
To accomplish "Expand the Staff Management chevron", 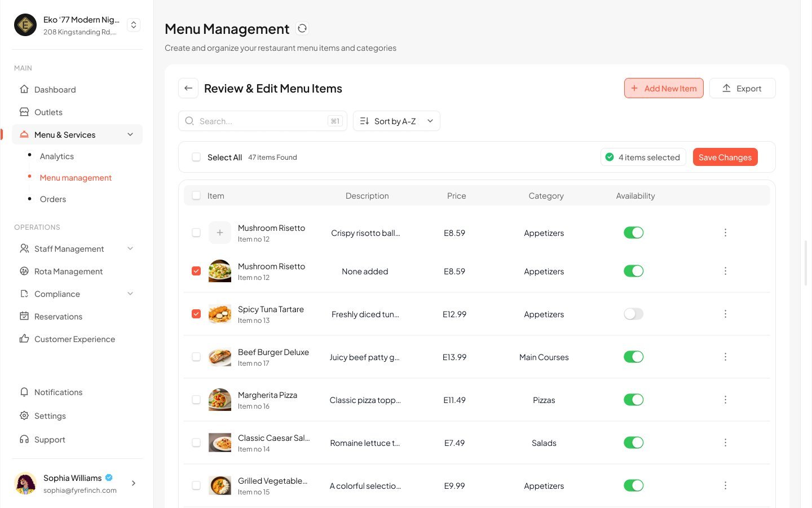I will (x=130, y=248).
